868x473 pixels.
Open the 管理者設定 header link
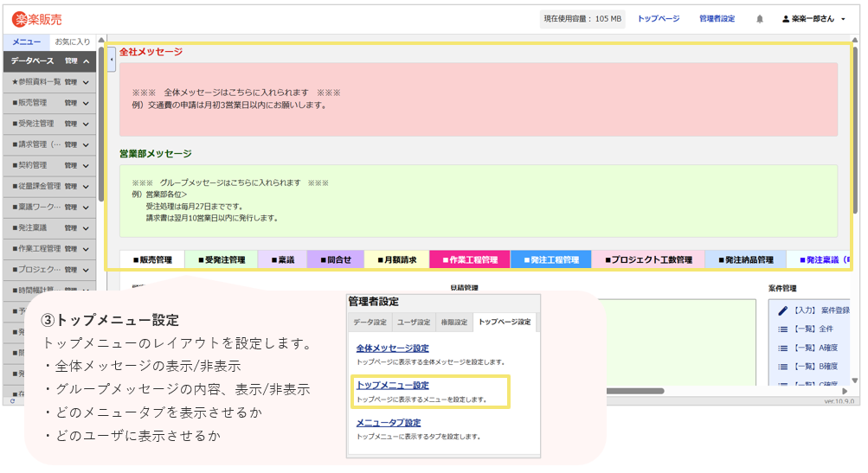(717, 19)
